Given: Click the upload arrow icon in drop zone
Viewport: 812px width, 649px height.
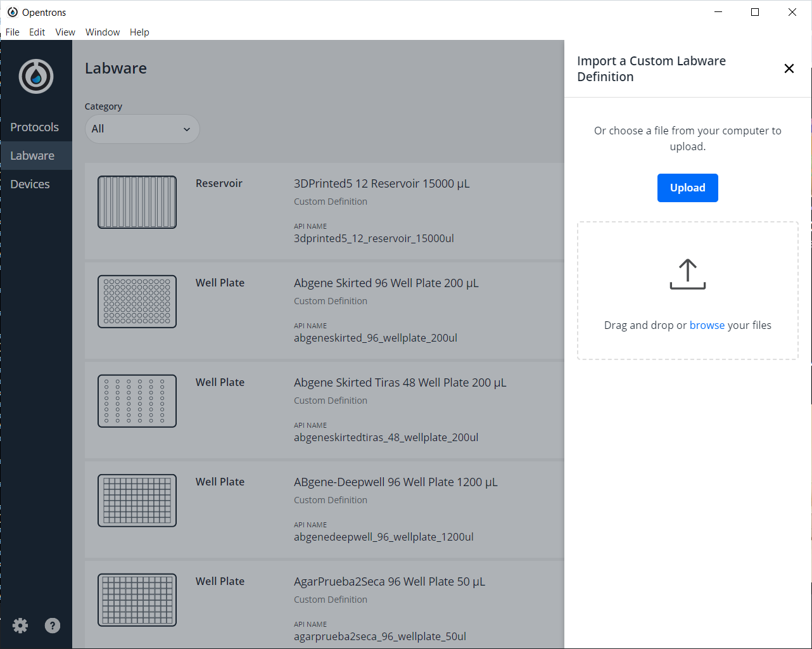Looking at the screenshot, I should point(688,274).
